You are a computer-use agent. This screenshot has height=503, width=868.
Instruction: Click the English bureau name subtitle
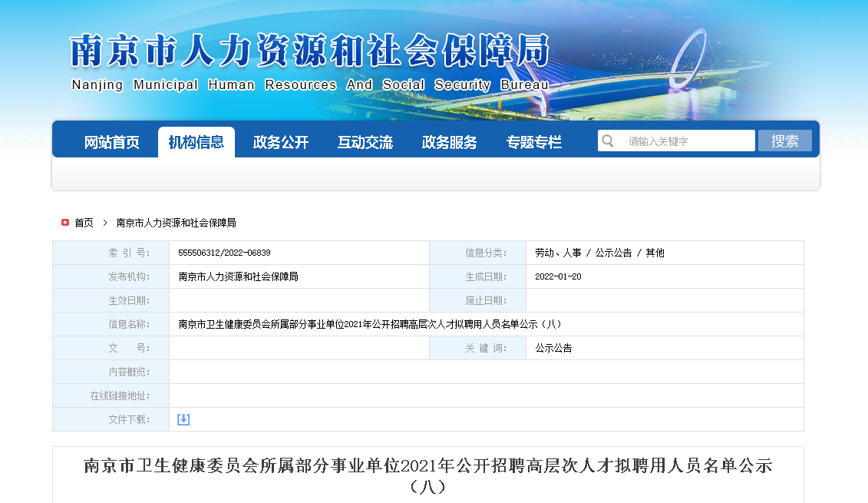[x=310, y=84]
